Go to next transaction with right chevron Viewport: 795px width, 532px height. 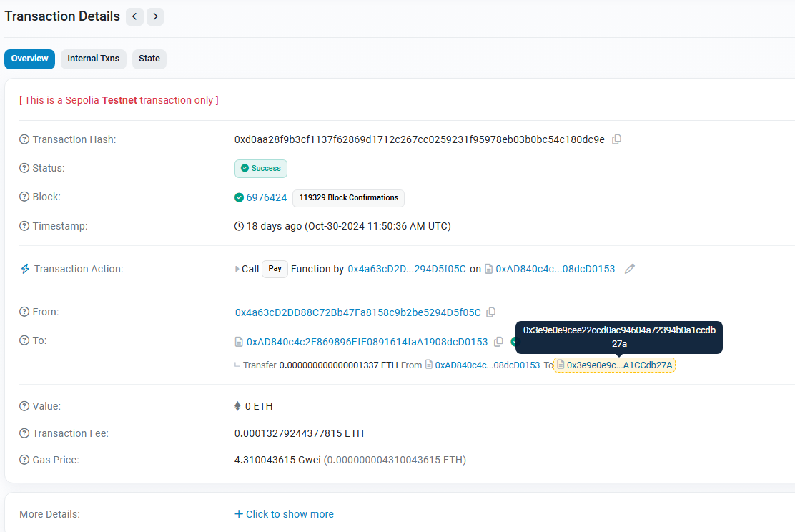click(155, 16)
